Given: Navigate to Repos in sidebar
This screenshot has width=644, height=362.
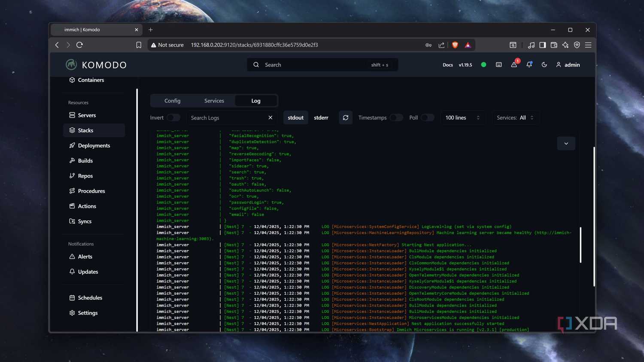Looking at the screenshot, I should [81, 176].
